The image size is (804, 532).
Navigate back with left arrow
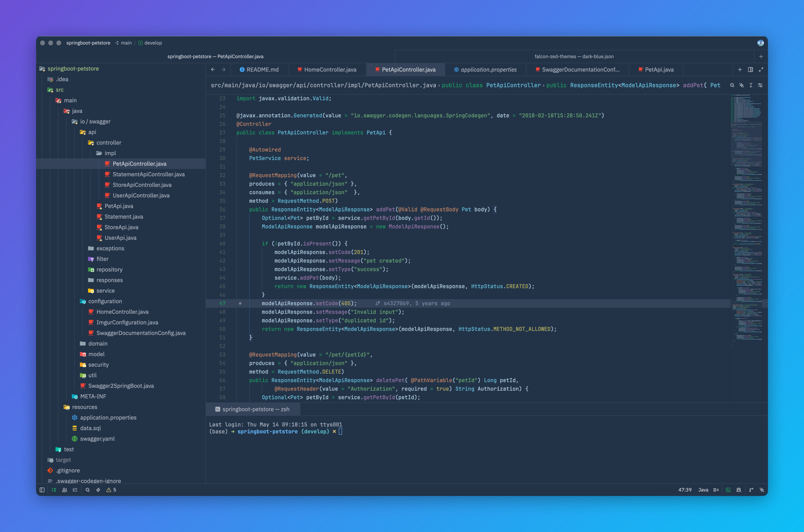tap(213, 70)
